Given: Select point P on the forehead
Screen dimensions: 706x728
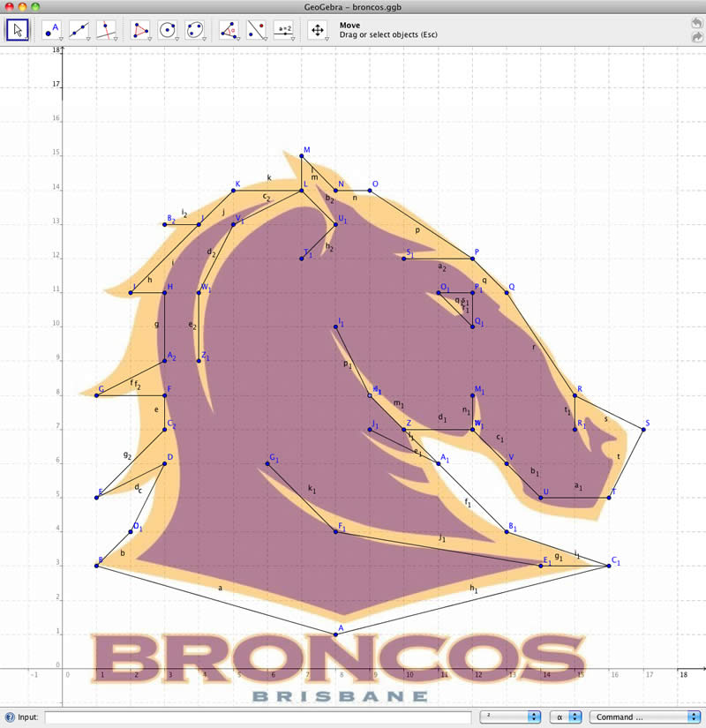Looking at the screenshot, I should coord(472,259).
